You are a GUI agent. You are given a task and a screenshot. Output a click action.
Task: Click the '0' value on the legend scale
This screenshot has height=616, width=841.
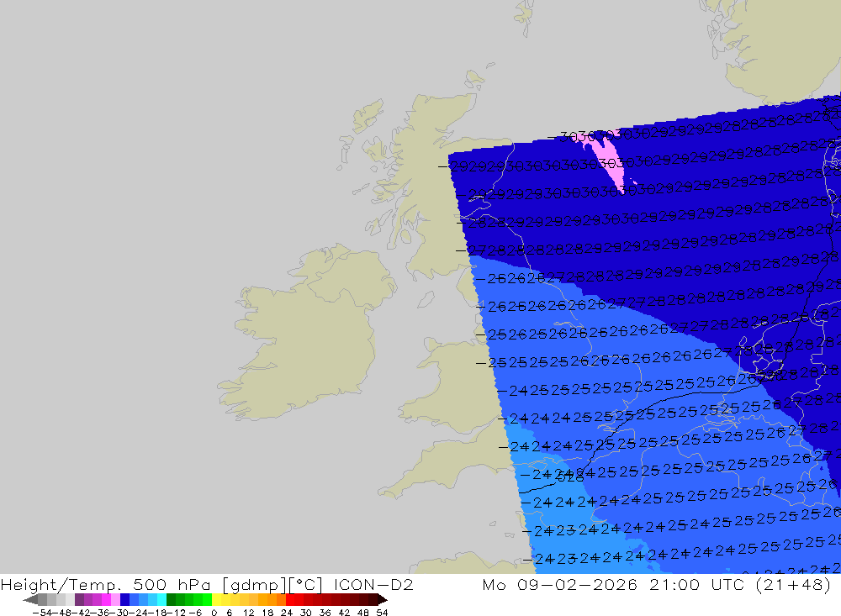click(x=214, y=613)
